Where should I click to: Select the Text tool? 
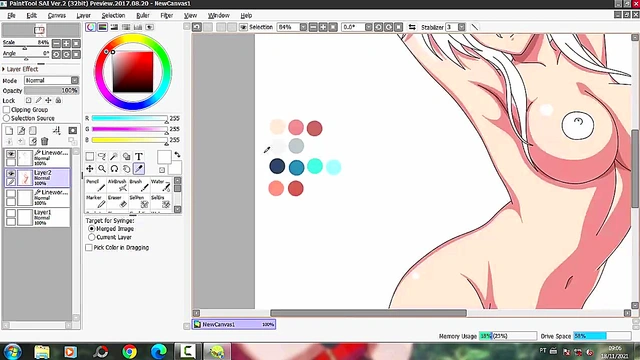click(139, 156)
